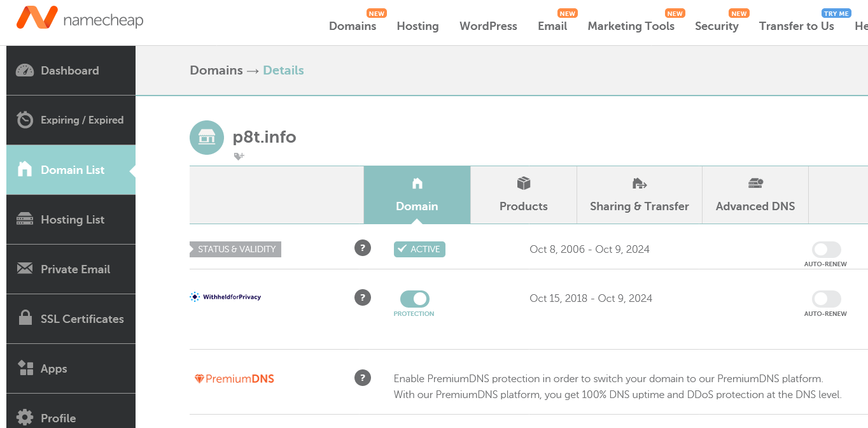Click the add-tag icon under p8t.info

[x=239, y=156]
